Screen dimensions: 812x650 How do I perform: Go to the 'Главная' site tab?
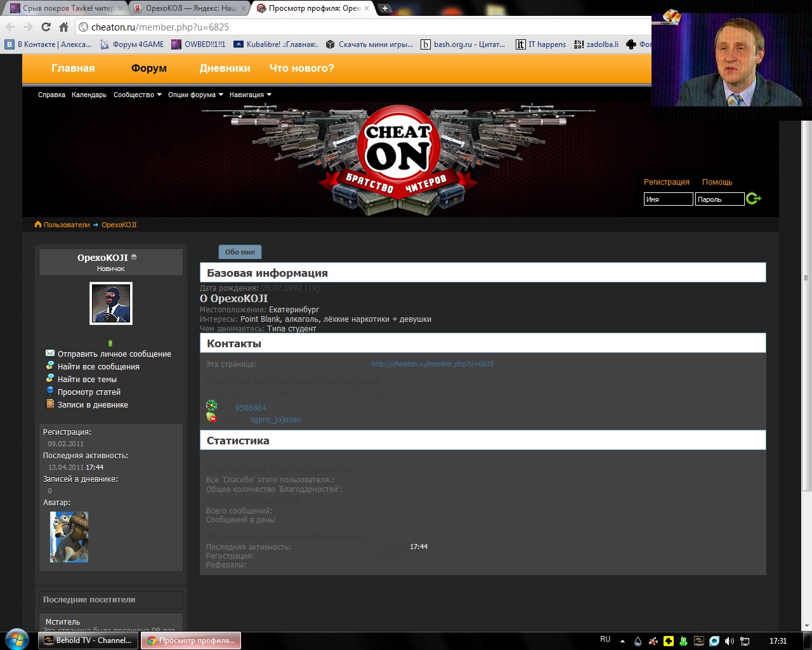click(x=73, y=69)
